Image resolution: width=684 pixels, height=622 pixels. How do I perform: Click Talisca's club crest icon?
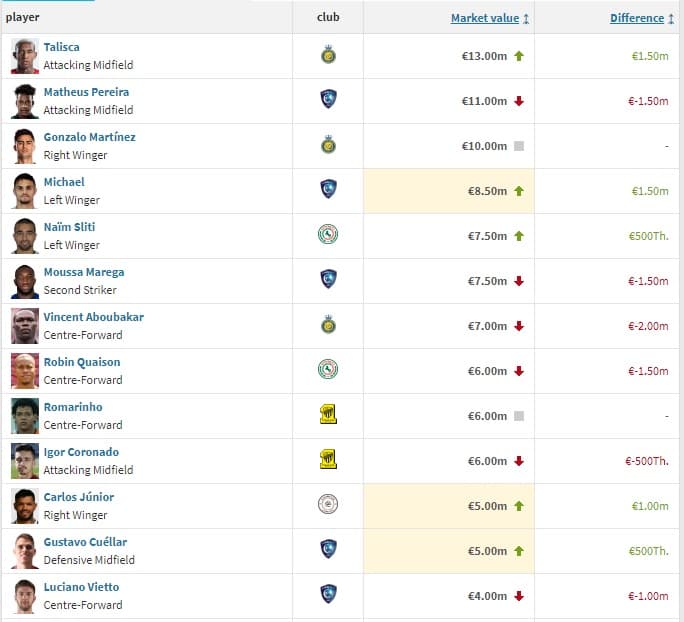[328, 55]
